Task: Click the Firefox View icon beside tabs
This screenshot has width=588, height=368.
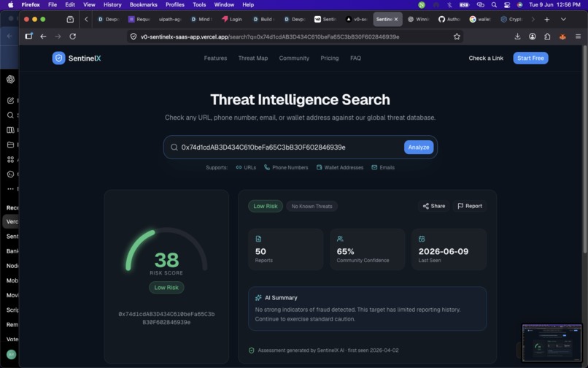Action: [x=70, y=19]
